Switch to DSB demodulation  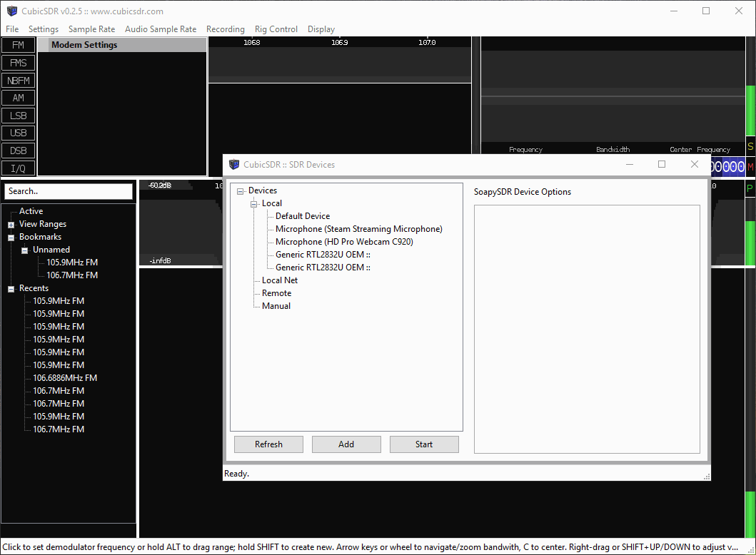(18, 151)
